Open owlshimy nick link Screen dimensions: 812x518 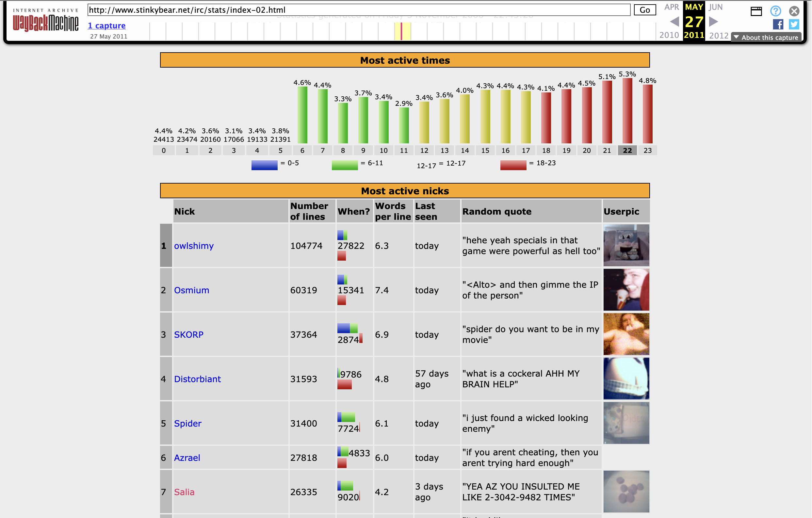tap(194, 246)
